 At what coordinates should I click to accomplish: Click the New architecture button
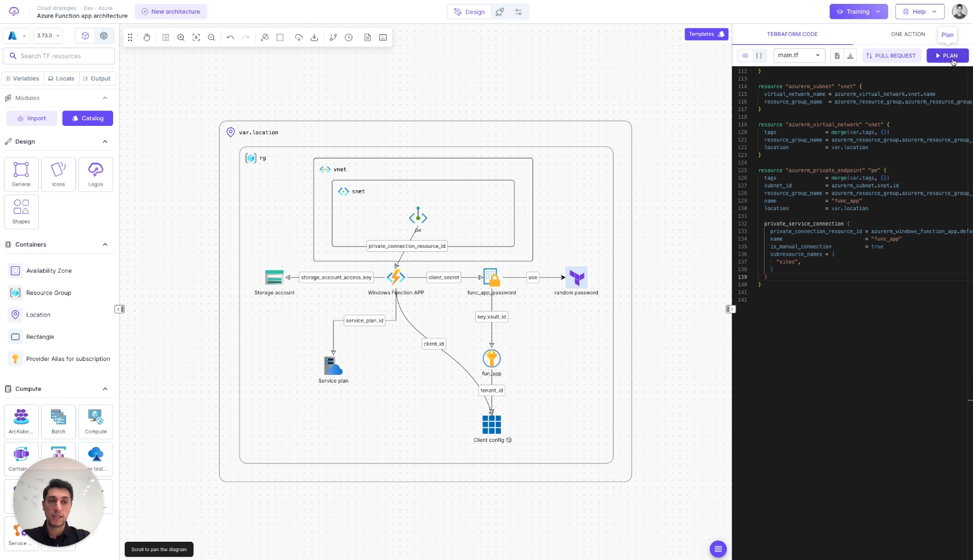171,11
